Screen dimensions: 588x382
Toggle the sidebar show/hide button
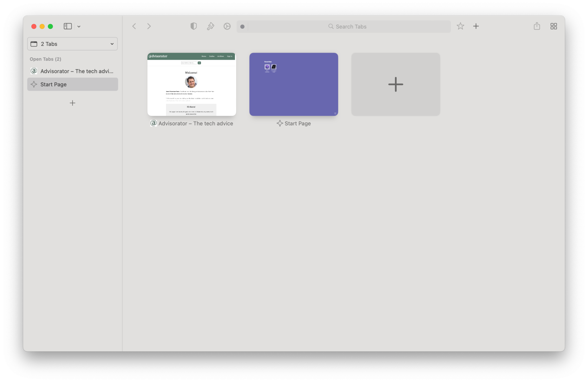[x=67, y=26]
